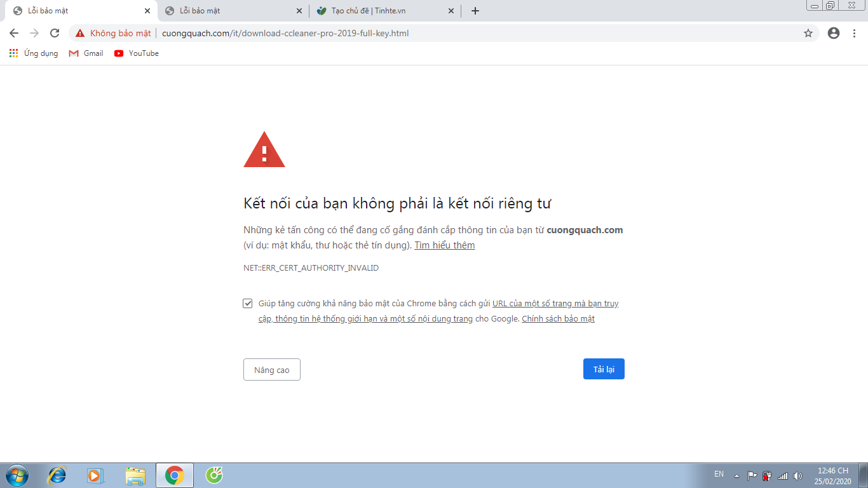Image resolution: width=868 pixels, height=488 pixels.
Task: Launch Internet Explorer from the taskbar
Action: [58, 475]
